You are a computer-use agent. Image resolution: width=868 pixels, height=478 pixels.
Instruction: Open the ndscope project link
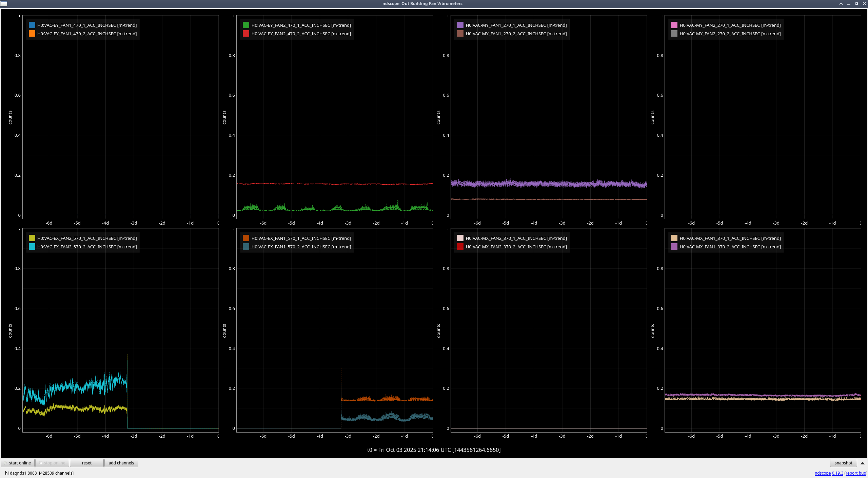[x=822, y=473]
